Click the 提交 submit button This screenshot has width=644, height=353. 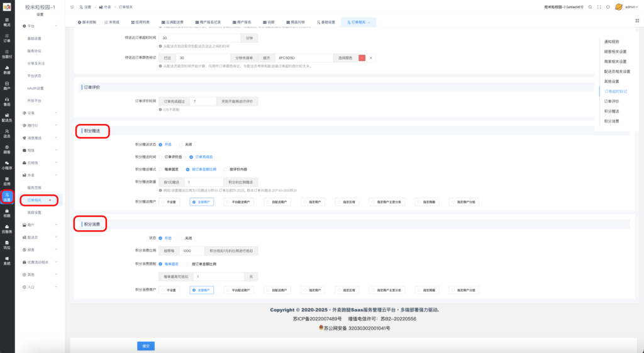click(x=146, y=346)
